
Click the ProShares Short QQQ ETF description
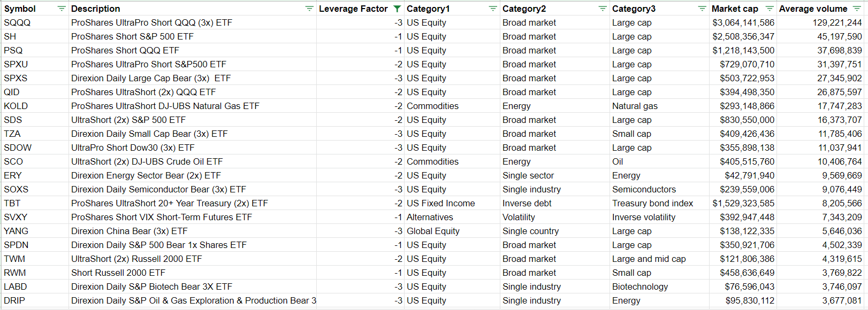coord(125,50)
